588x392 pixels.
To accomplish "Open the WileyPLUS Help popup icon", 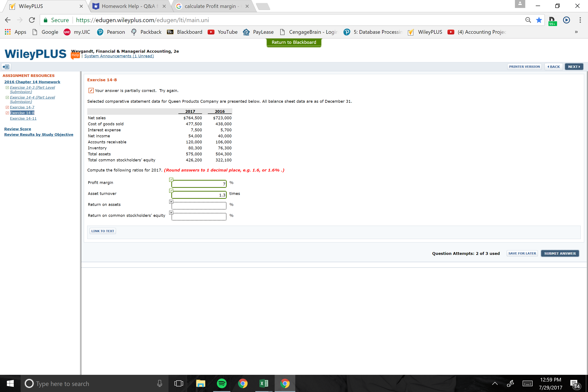I will [x=75, y=55].
